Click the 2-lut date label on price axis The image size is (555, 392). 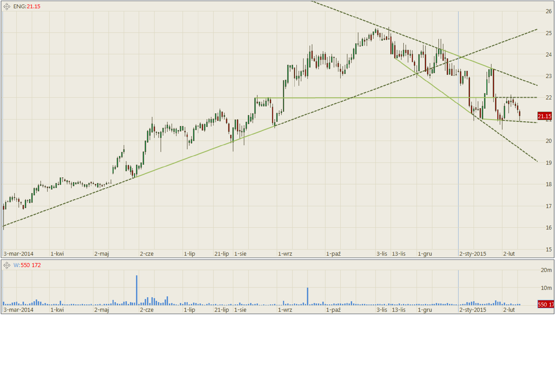509,254
